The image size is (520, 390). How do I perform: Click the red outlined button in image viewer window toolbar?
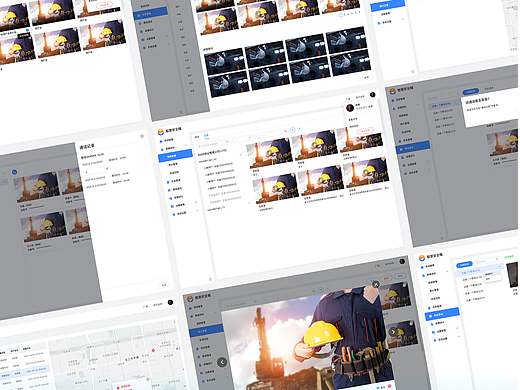(386, 278)
